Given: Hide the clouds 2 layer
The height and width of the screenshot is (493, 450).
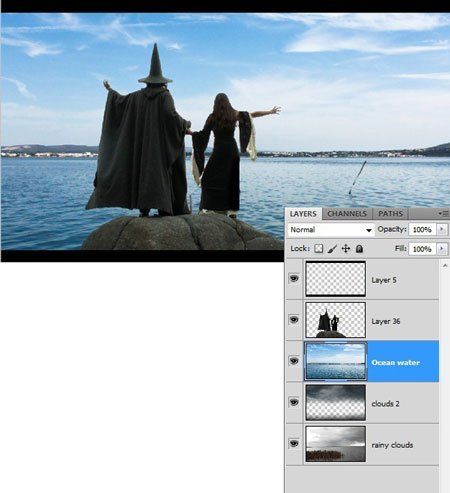Looking at the screenshot, I should pyautogui.click(x=294, y=402).
